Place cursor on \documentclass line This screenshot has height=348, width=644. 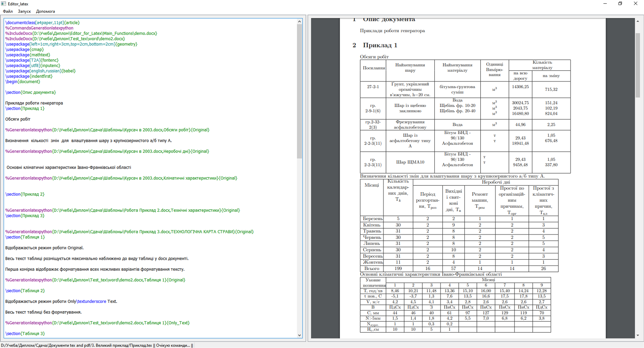click(43, 23)
